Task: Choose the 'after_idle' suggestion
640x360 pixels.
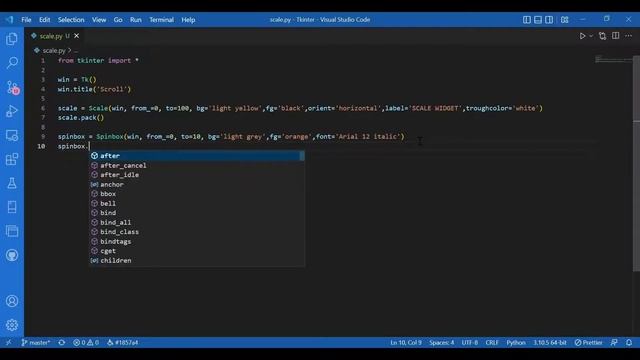Action: coord(197,175)
